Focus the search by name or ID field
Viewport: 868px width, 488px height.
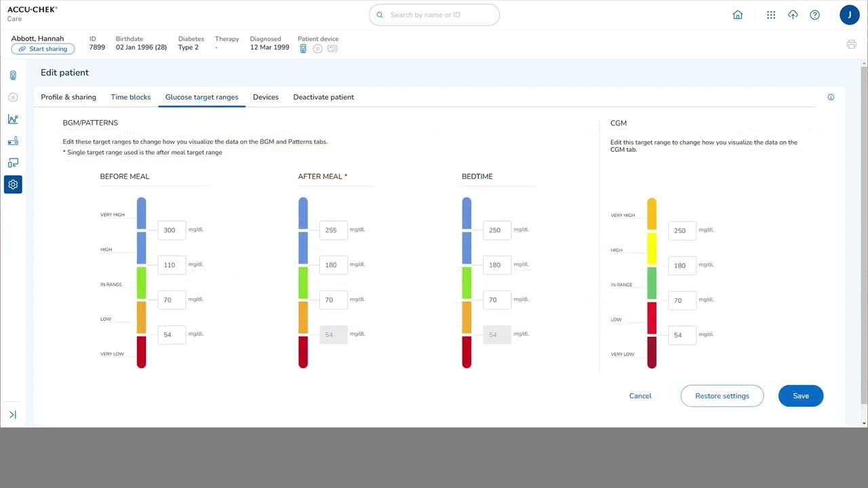pos(434,15)
